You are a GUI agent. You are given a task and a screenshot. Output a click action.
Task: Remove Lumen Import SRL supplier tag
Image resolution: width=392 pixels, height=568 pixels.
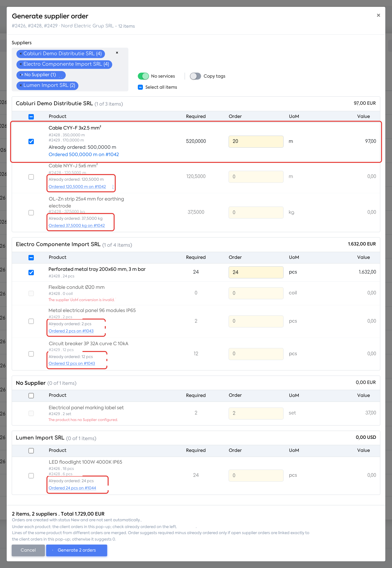pos(21,85)
